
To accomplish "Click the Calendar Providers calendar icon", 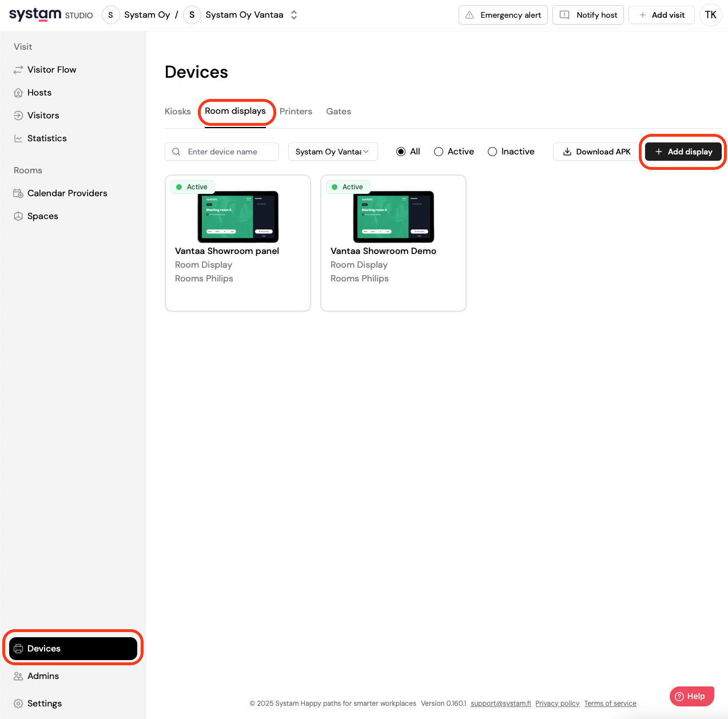I will coord(18,193).
